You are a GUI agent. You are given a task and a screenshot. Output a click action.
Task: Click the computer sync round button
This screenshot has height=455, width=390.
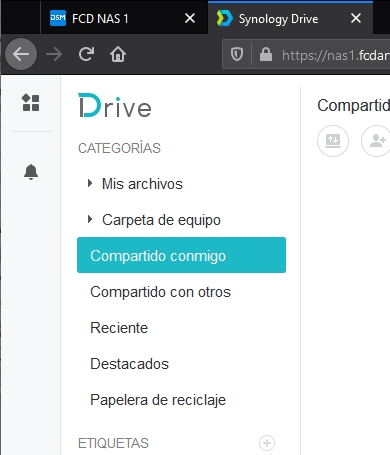[333, 141]
